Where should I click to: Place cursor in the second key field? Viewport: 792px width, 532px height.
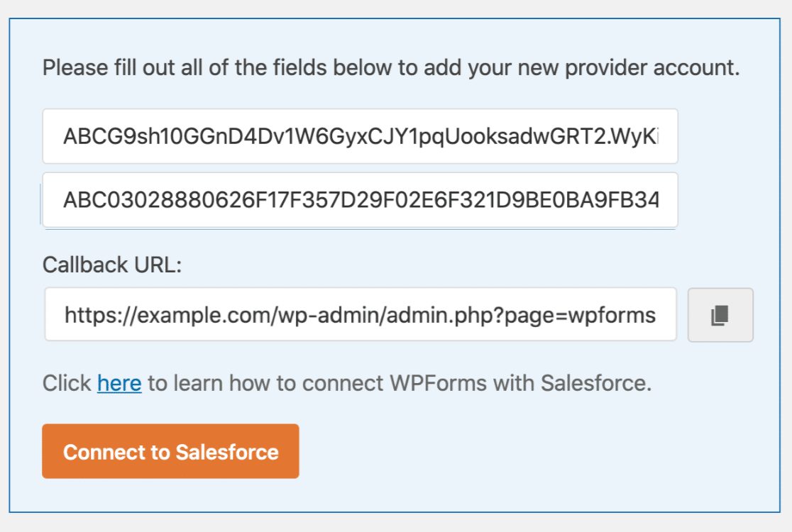click(360, 200)
